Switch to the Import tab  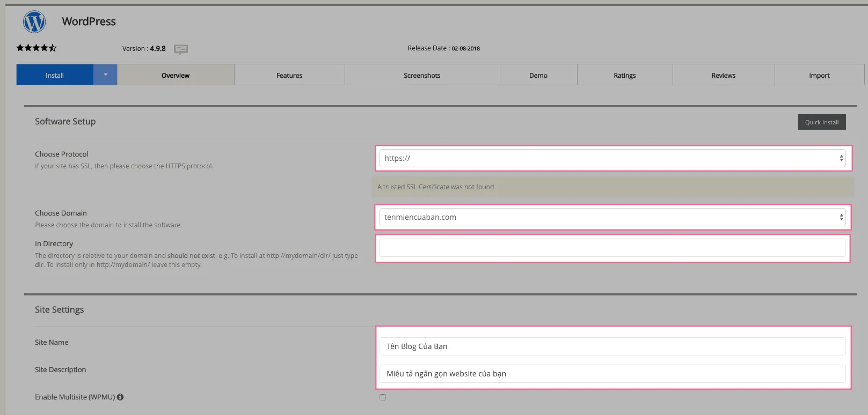(819, 75)
